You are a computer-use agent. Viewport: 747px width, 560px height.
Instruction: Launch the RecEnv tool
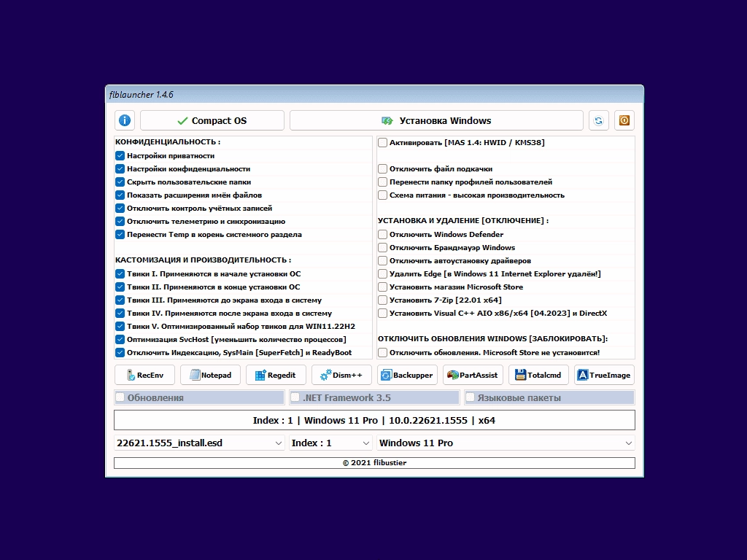[x=145, y=376]
